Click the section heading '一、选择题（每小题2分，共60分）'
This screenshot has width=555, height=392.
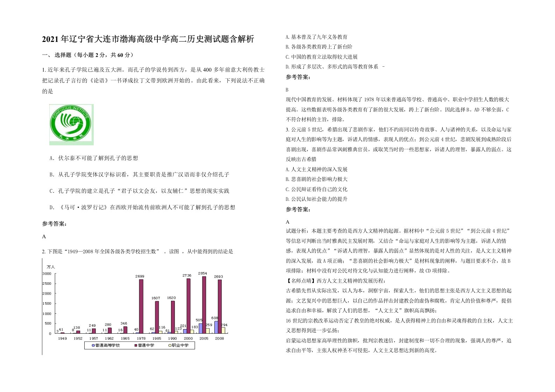(88, 55)
